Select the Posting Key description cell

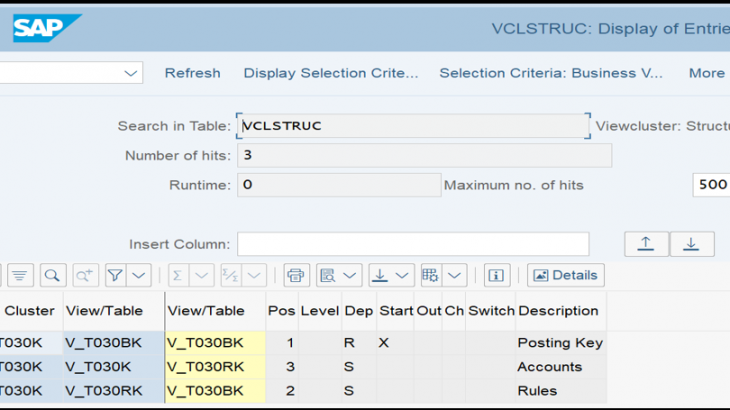[x=559, y=343]
